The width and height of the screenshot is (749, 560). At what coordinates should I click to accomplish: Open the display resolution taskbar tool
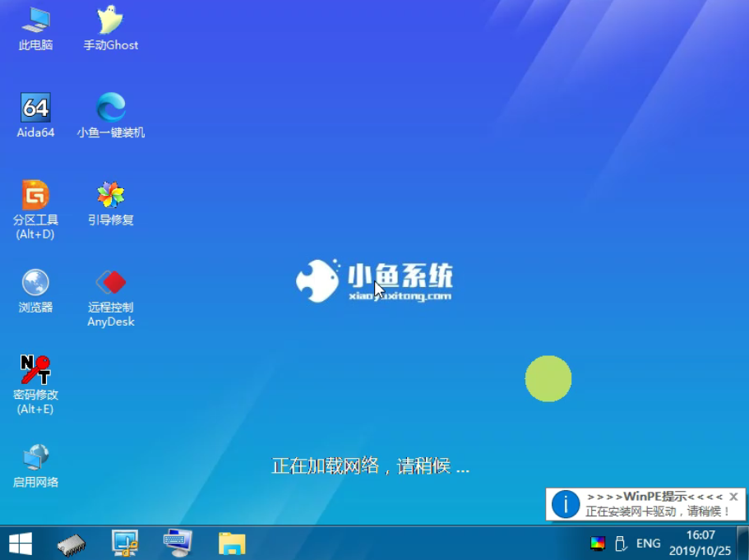click(x=124, y=543)
